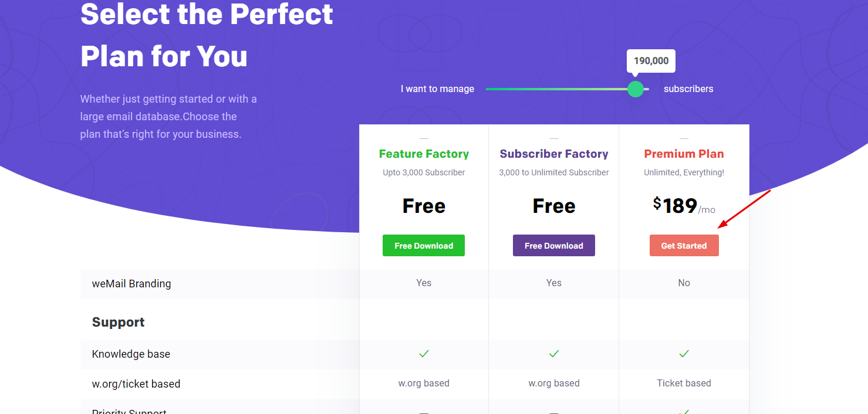The height and width of the screenshot is (414, 868).
Task: Click the green checkmark for Premium Plan Knowledge base
Action: (684, 354)
